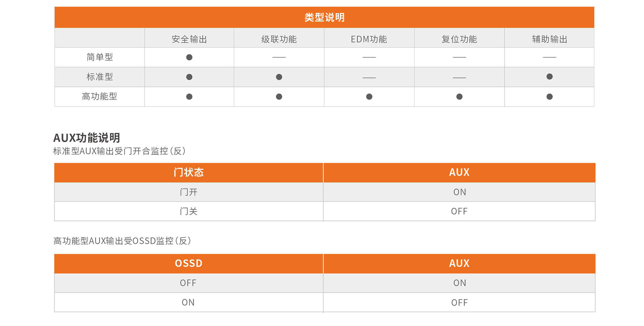644x326 pixels.
Task: Click the 高功能型 EDM功能 dot
Action: pyautogui.click(x=369, y=97)
